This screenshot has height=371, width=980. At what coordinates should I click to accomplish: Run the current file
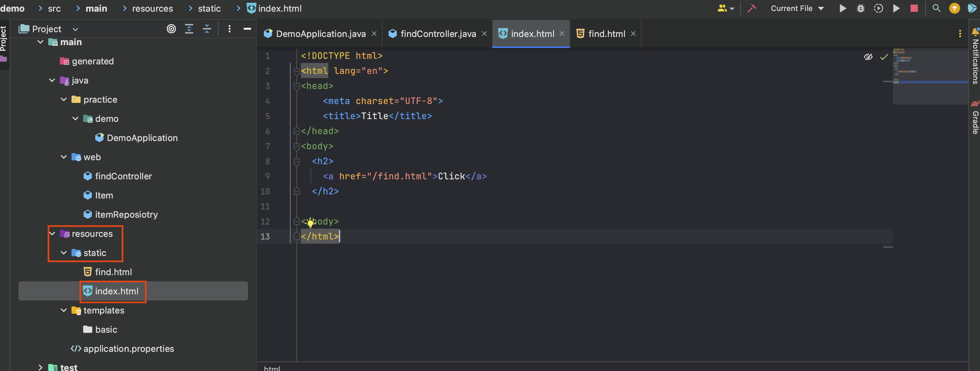[843, 8]
